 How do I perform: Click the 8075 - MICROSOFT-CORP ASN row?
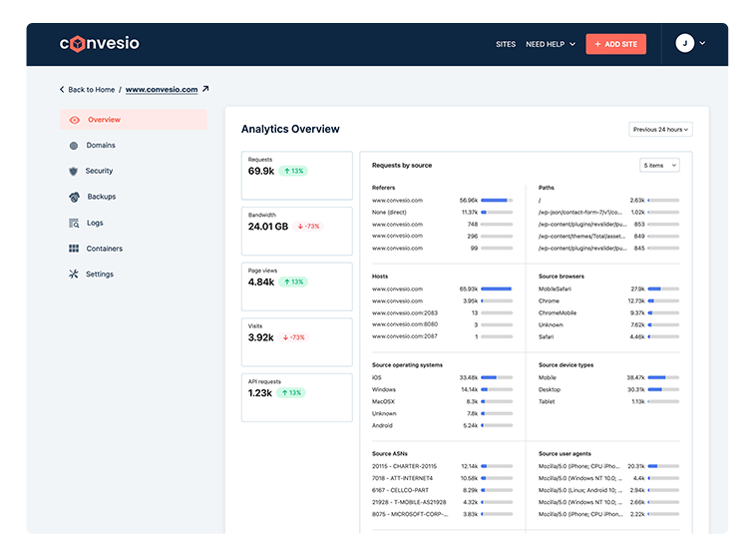pyautogui.click(x=442, y=514)
